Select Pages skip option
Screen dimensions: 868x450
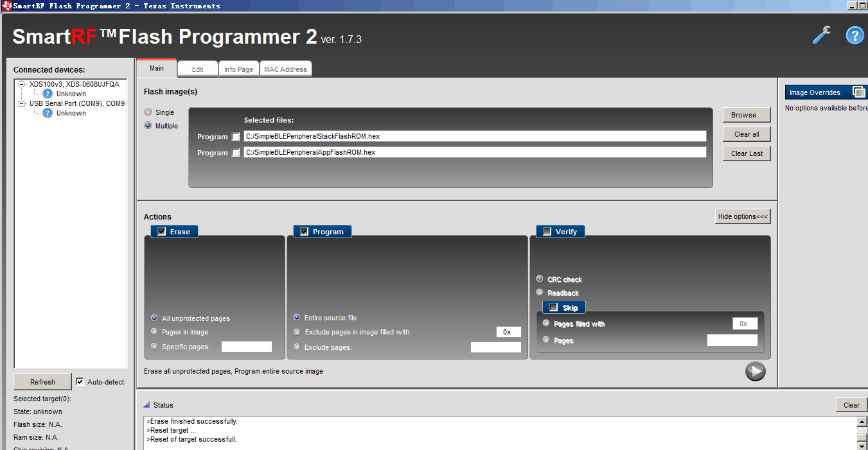coord(546,340)
